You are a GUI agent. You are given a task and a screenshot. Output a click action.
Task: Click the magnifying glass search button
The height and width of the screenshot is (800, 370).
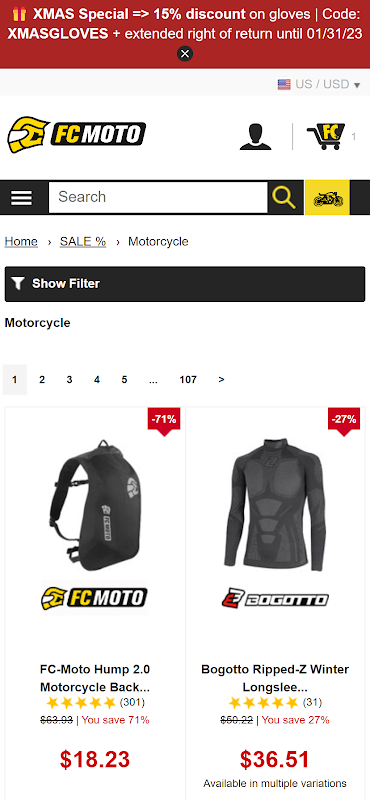pos(284,197)
